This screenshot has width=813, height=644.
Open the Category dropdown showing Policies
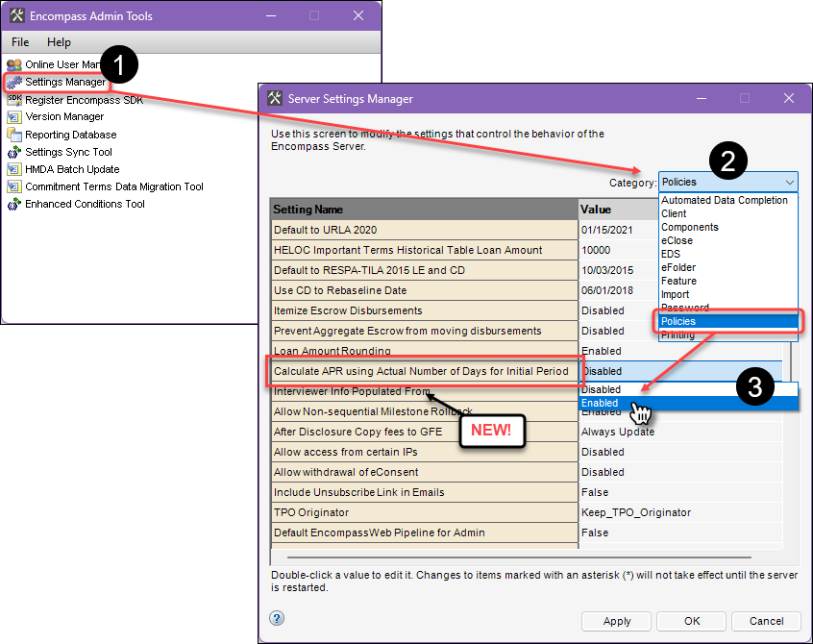[728, 182]
